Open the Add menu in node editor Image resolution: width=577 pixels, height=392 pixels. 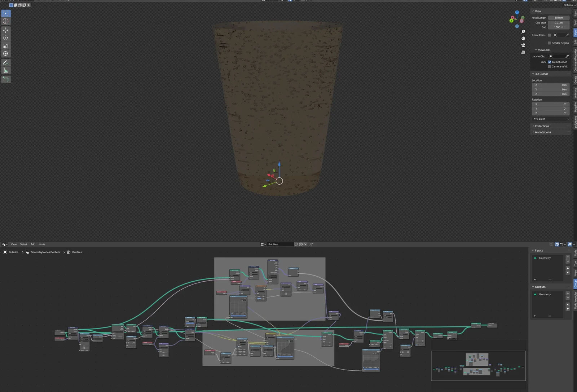tap(33, 245)
